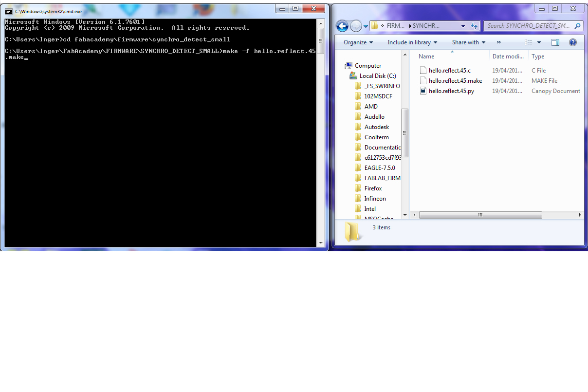Go back in the Explorer window

[x=342, y=26]
